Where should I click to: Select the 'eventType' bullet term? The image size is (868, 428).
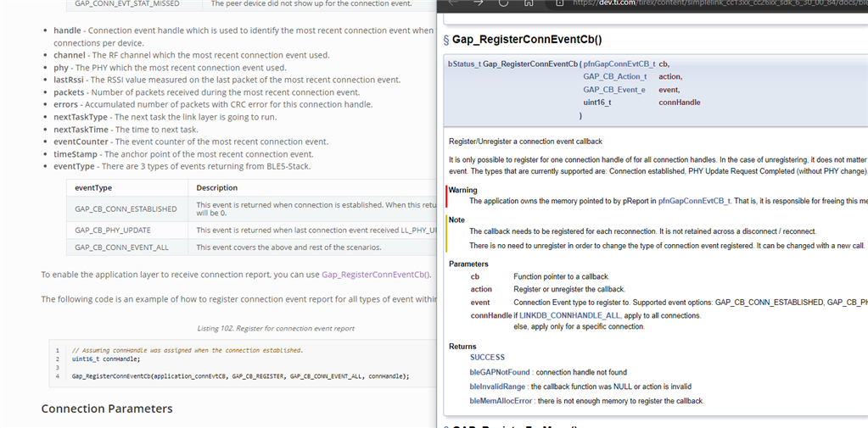pyautogui.click(x=74, y=166)
